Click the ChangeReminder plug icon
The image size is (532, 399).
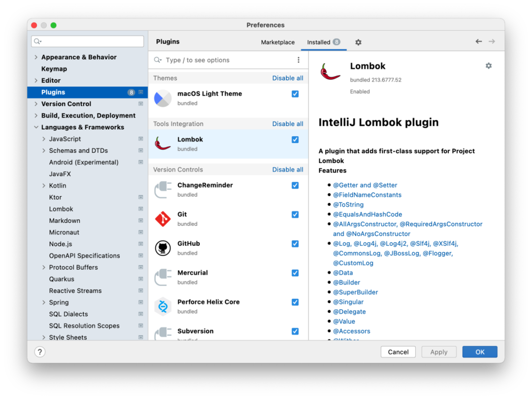click(x=163, y=189)
